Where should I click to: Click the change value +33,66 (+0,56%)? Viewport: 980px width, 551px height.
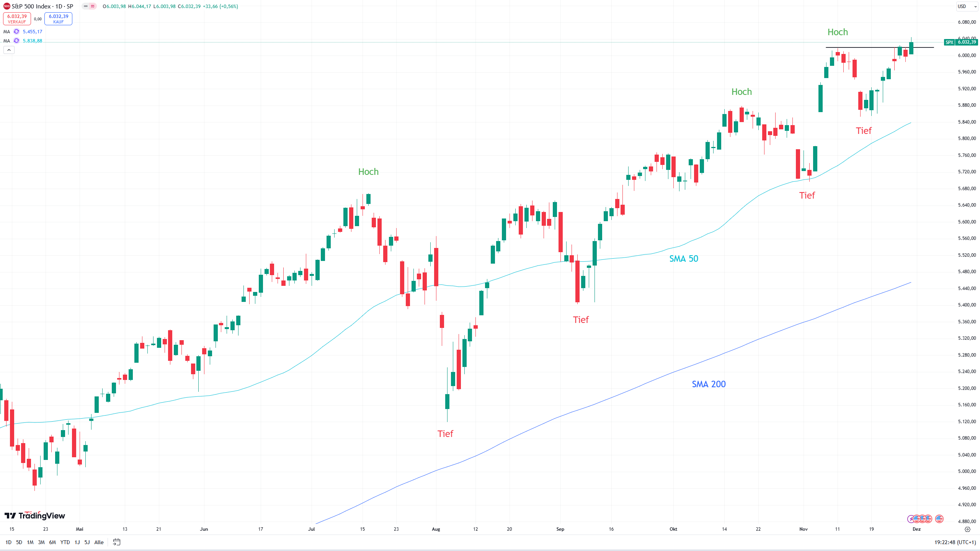coord(220,7)
